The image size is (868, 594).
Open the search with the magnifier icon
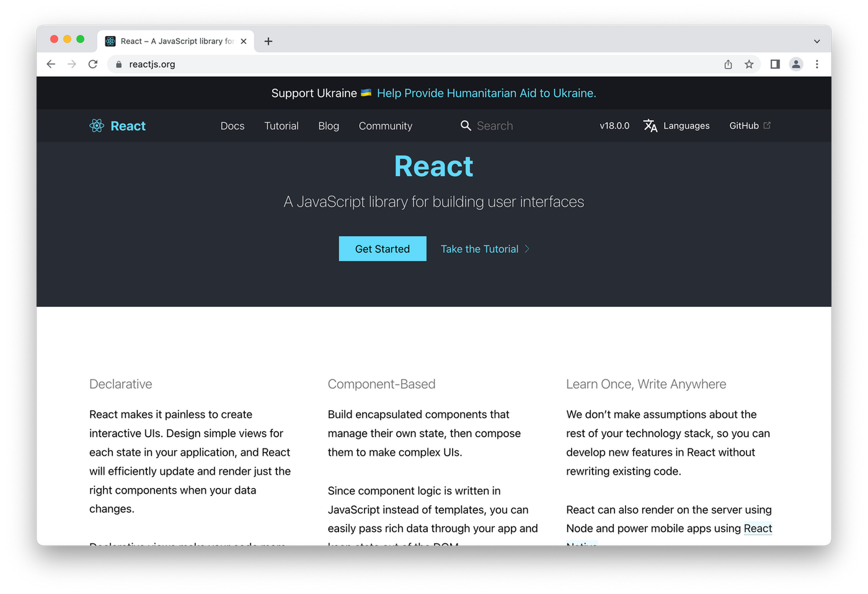point(466,125)
